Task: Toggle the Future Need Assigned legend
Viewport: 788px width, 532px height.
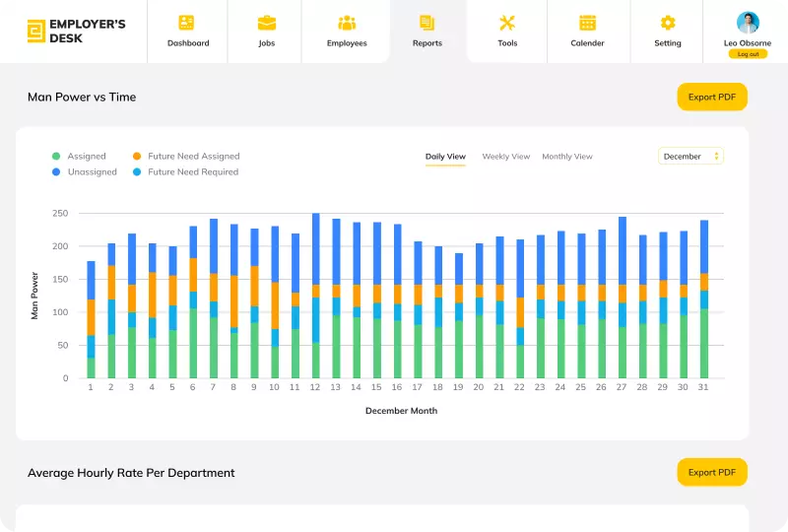Action: [193, 156]
